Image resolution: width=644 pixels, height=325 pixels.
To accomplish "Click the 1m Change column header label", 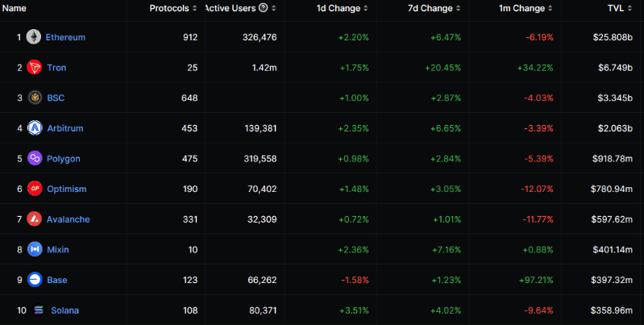I will point(521,8).
